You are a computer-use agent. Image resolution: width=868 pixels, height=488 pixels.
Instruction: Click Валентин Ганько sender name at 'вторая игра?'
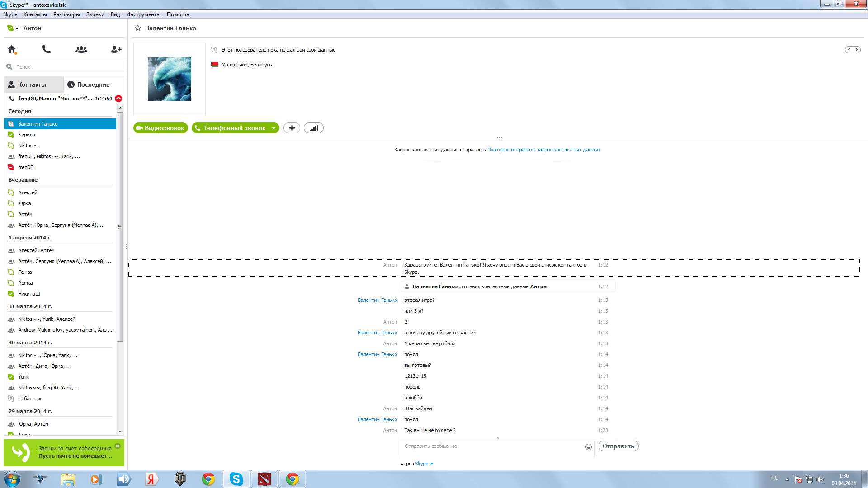[377, 300]
